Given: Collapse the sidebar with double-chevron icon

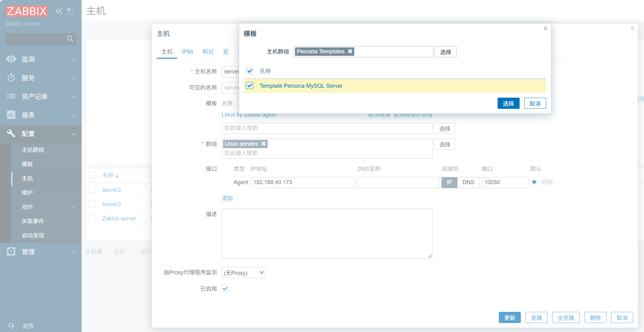Looking at the screenshot, I should coord(59,11).
